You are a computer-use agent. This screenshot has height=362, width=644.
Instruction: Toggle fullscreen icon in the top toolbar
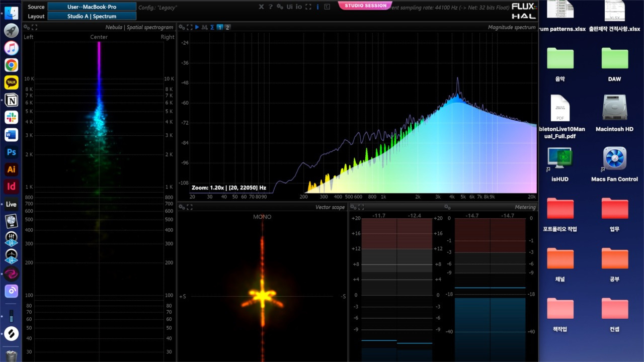coord(308,7)
